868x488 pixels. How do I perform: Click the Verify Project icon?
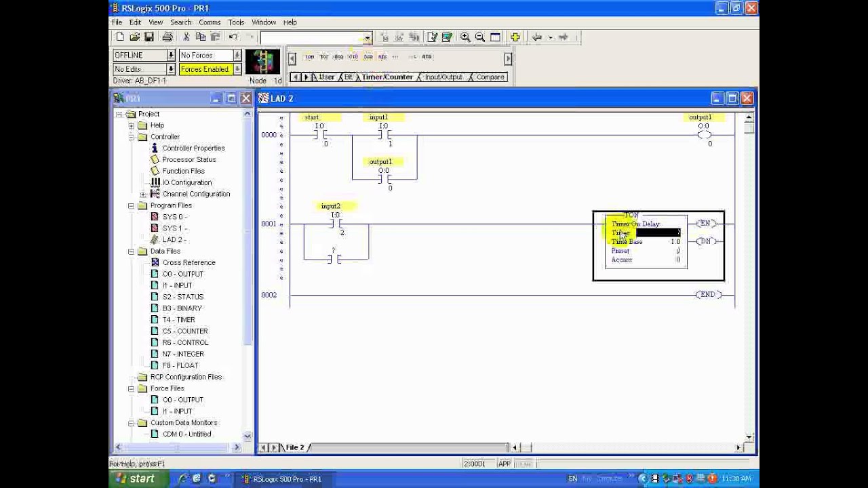447,37
